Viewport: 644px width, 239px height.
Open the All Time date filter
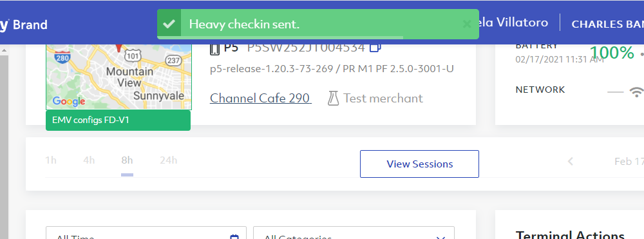click(x=146, y=233)
